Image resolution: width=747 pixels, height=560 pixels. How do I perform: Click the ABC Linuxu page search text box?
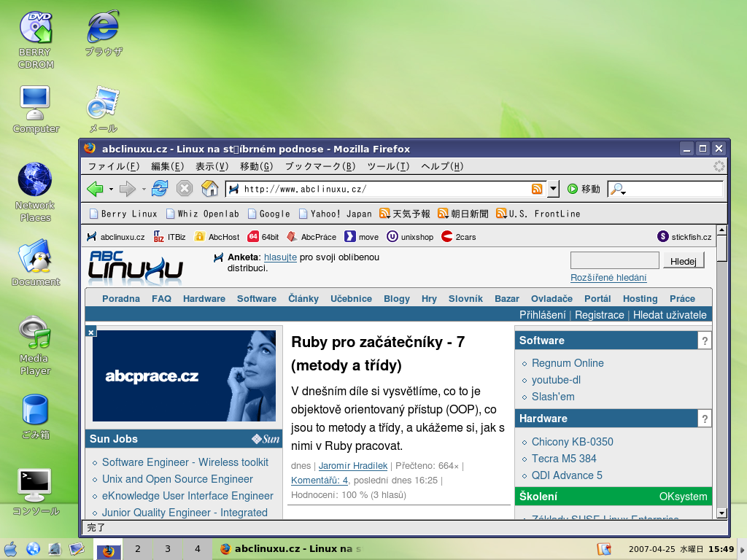click(x=614, y=261)
